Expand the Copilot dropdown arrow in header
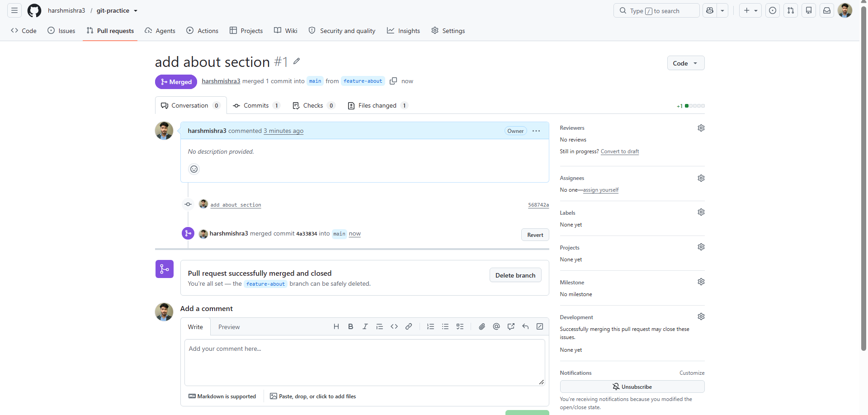The image size is (868, 415). pos(722,10)
